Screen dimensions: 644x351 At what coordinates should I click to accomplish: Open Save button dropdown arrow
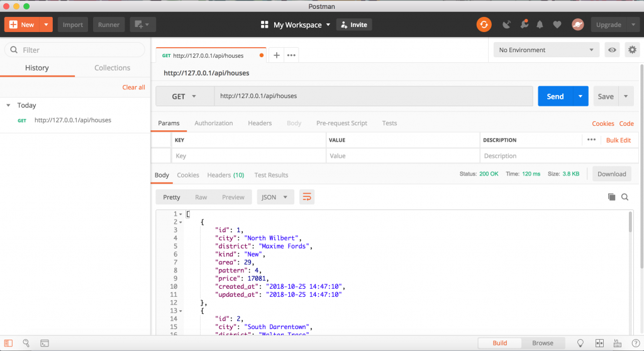click(x=626, y=96)
